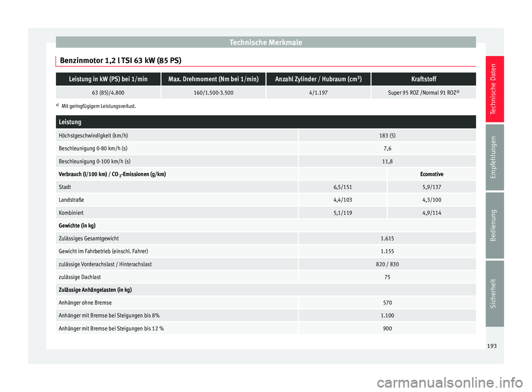
Task: Switch to the Empfehlungen side tab
Action: (x=494, y=157)
